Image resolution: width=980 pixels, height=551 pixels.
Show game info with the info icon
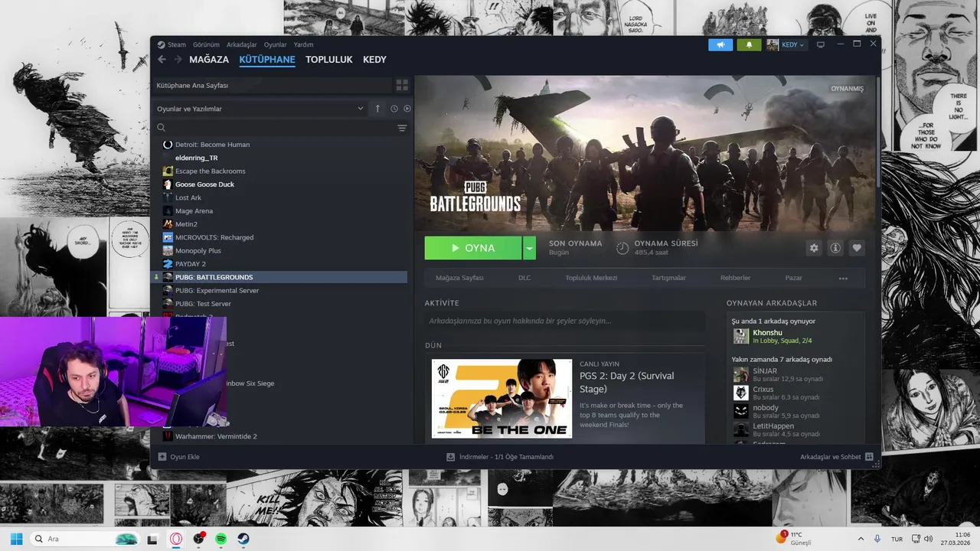pos(835,248)
